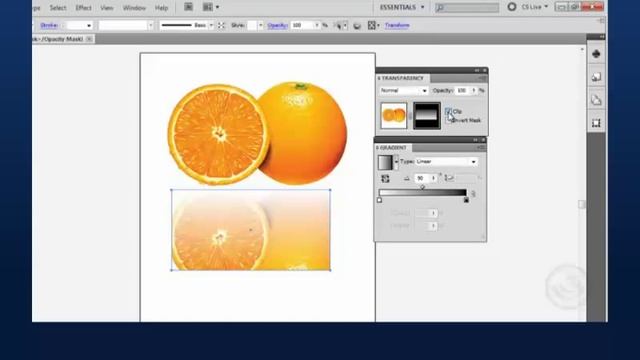Open the gradient preset dropdown arrow
640x360 pixels.
click(396, 162)
